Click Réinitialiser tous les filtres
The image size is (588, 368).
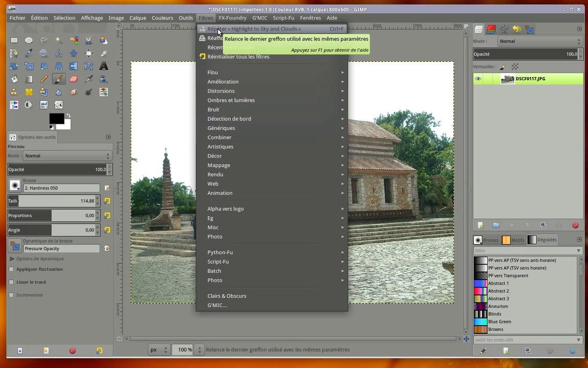point(272,57)
